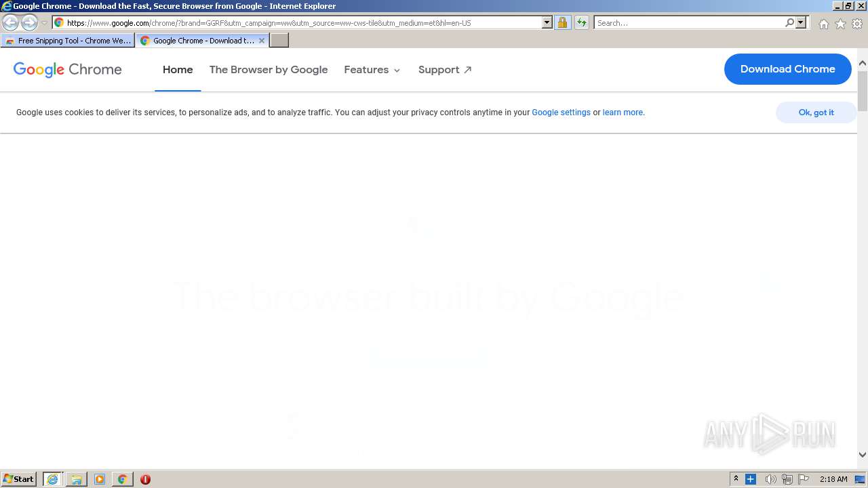Run search with the magnifier icon
This screenshot has height=488, width=868.
click(789, 23)
